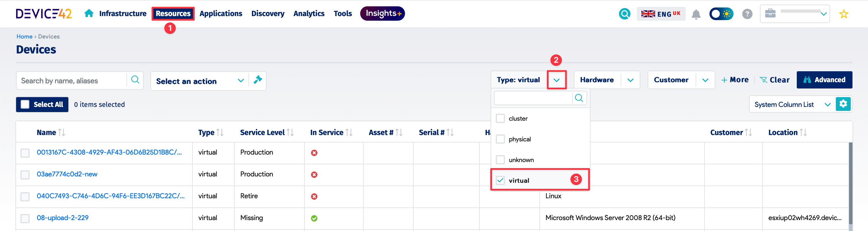Click briefcase icon in account selector
The image size is (868, 231).
click(770, 14)
